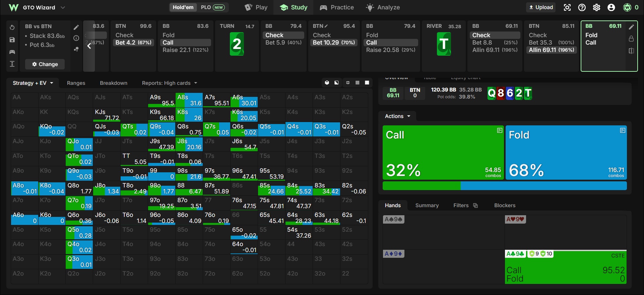
Task: Select the green Call 32% action card
Action: click(x=443, y=153)
